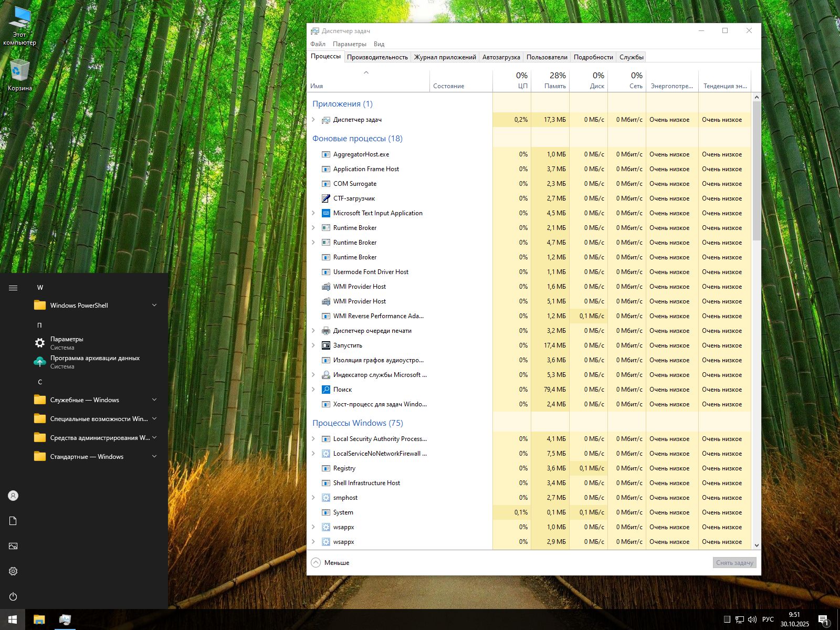
Task: Click the Pictures icon in Start sidebar
Action: point(13,546)
